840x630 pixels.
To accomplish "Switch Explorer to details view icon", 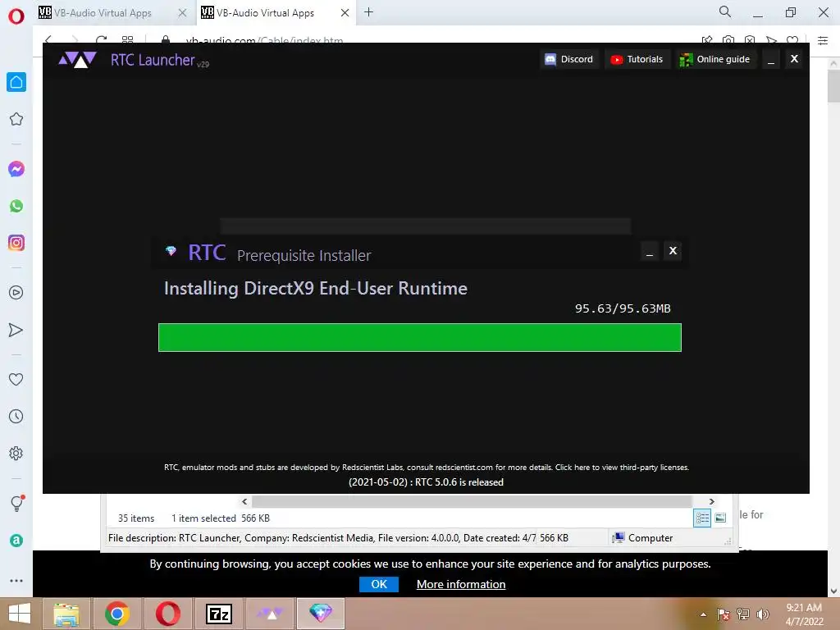I will 702,518.
